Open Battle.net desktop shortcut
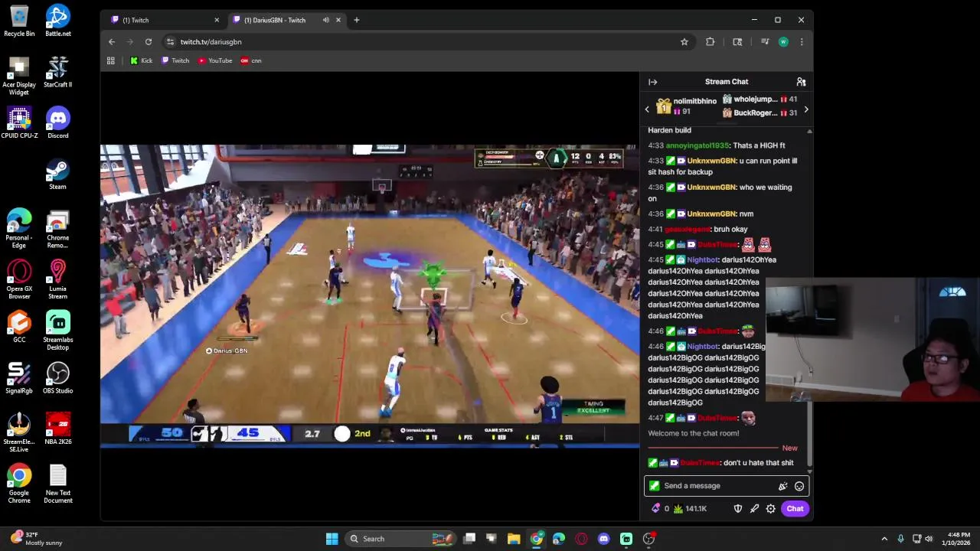 [x=57, y=21]
